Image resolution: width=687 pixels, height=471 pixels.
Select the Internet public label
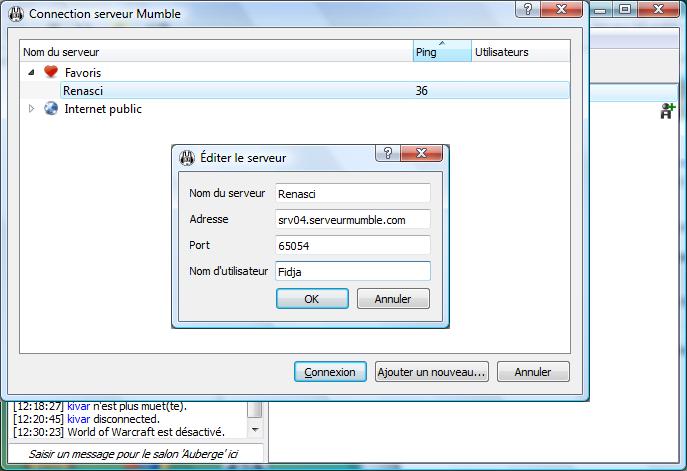coord(103,109)
